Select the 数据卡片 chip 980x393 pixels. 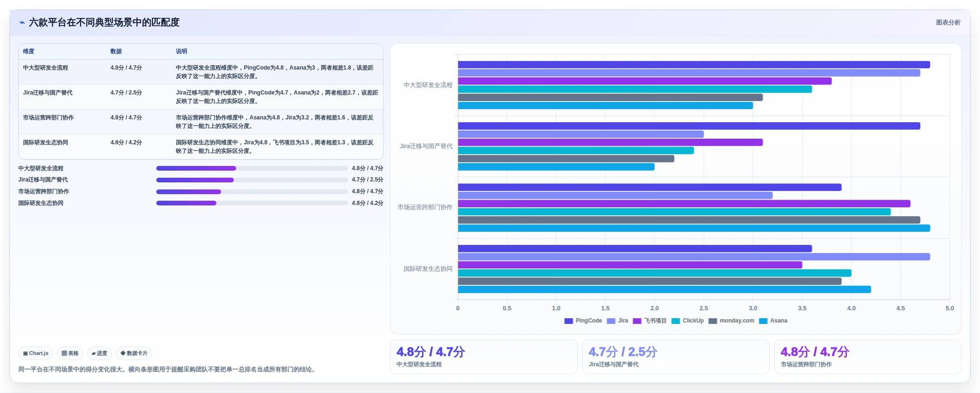pos(134,353)
